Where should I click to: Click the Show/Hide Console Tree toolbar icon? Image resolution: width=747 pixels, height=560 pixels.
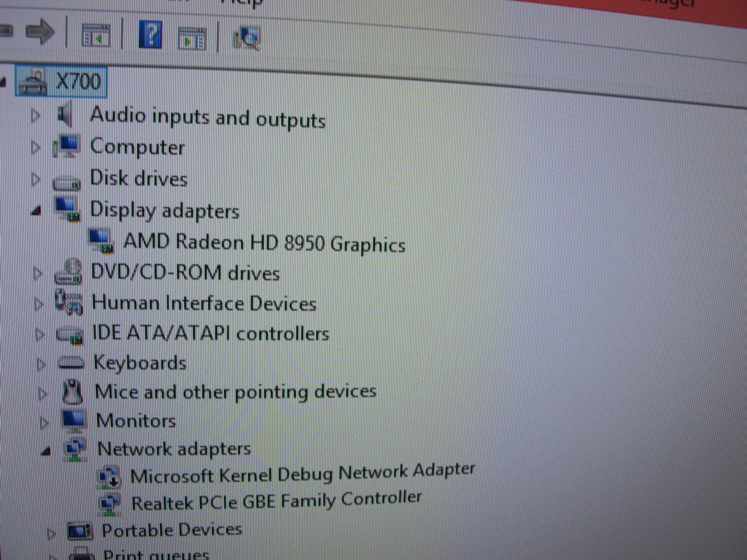pyautogui.click(x=96, y=34)
